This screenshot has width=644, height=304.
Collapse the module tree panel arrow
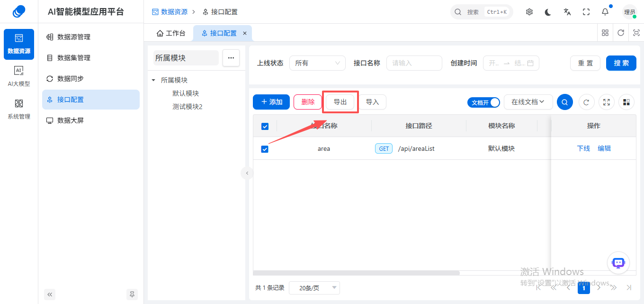(247, 173)
